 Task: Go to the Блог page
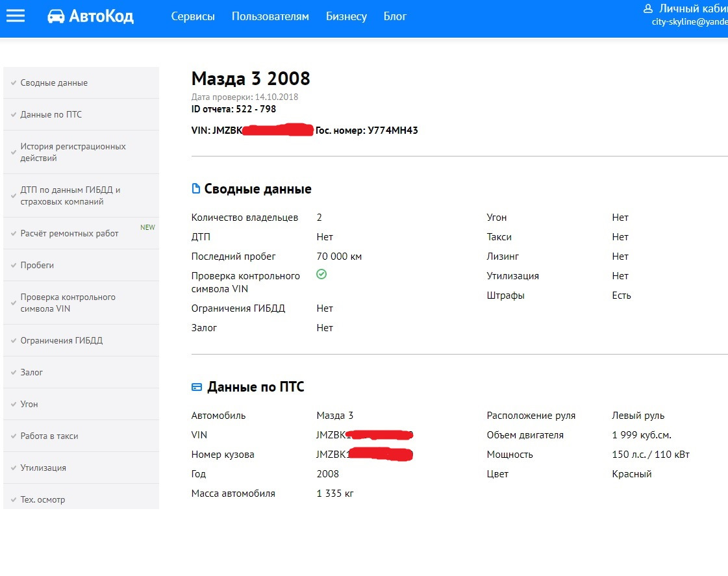point(395,16)
